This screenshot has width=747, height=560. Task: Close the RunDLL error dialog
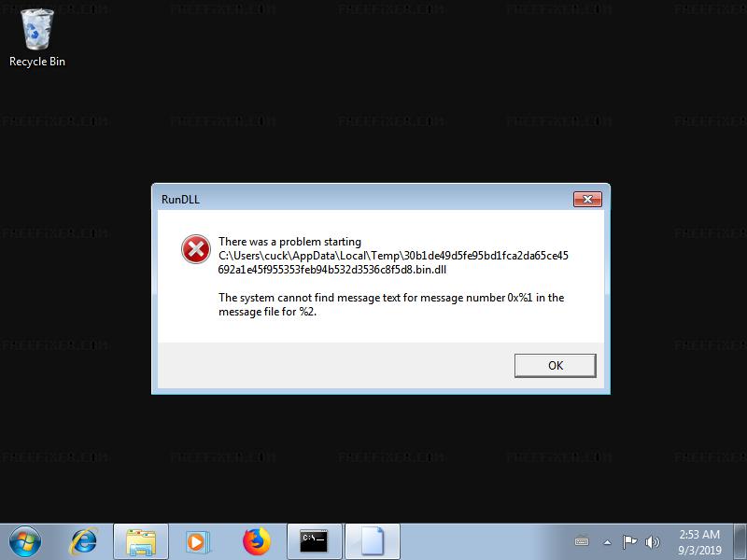[587, 199]
